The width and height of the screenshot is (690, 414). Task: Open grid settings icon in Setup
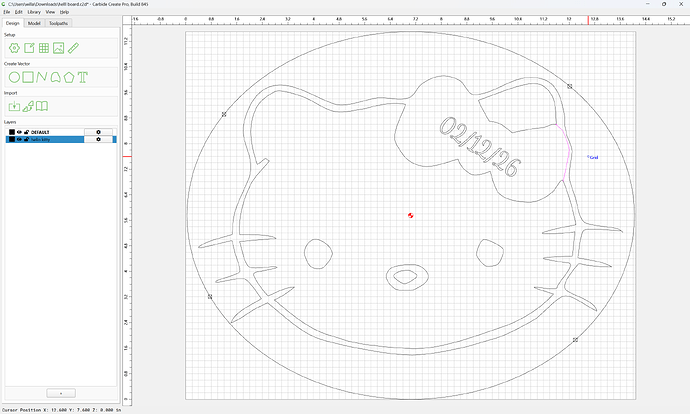tap(44, 48)
